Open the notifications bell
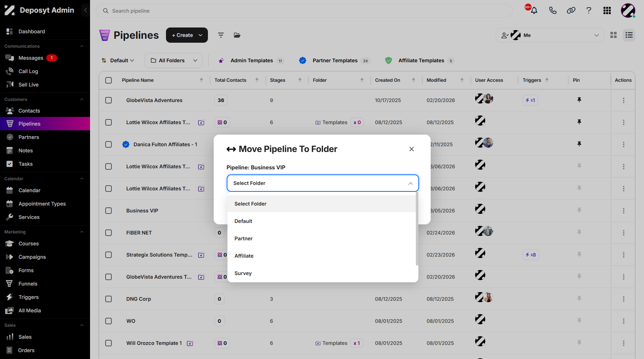644x359 pixels. [534, 10]
